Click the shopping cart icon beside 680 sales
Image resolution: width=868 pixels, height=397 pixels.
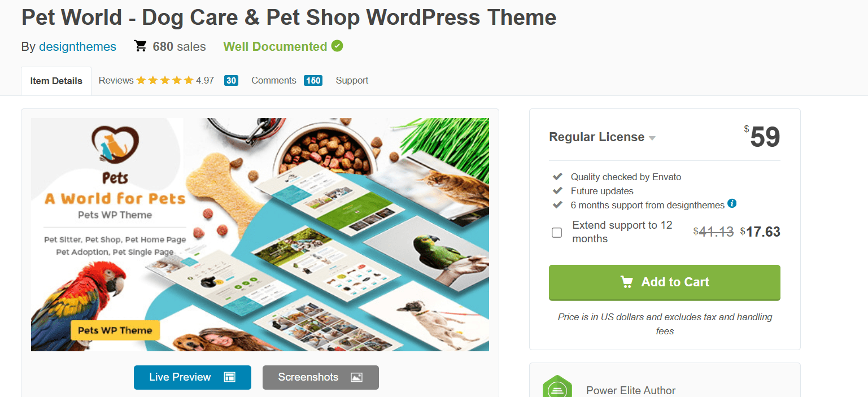pyautogui.click(x=140, y=46)
